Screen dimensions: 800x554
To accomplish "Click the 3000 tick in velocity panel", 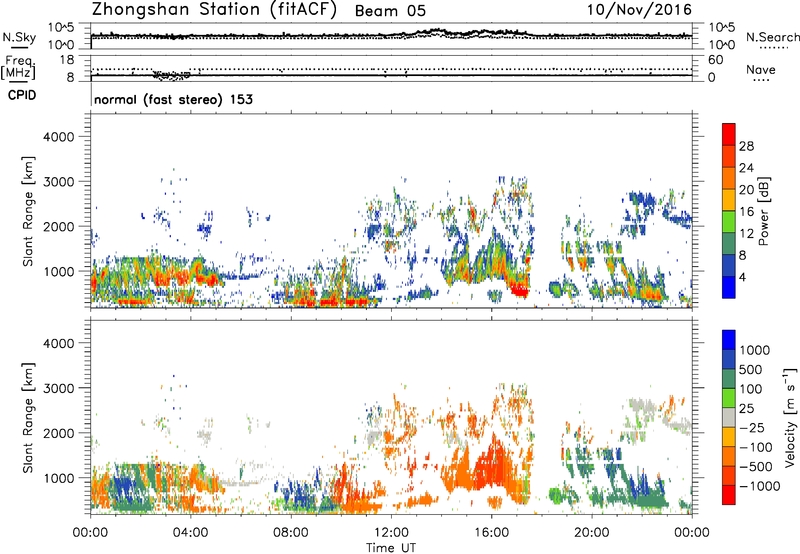I will pyautogui.click(x=58, y=388).
